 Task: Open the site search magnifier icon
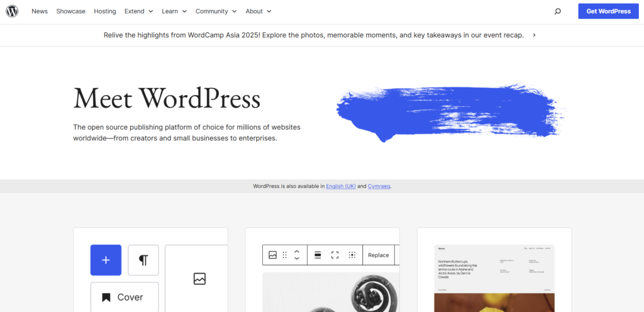(x=557, y=11)
